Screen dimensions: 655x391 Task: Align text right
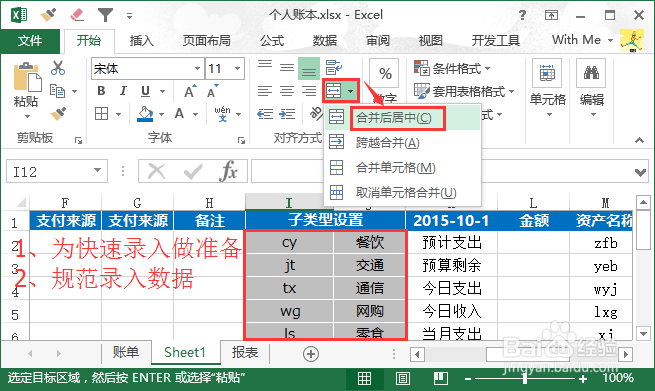pyautogui.click(x=309, y=91)
